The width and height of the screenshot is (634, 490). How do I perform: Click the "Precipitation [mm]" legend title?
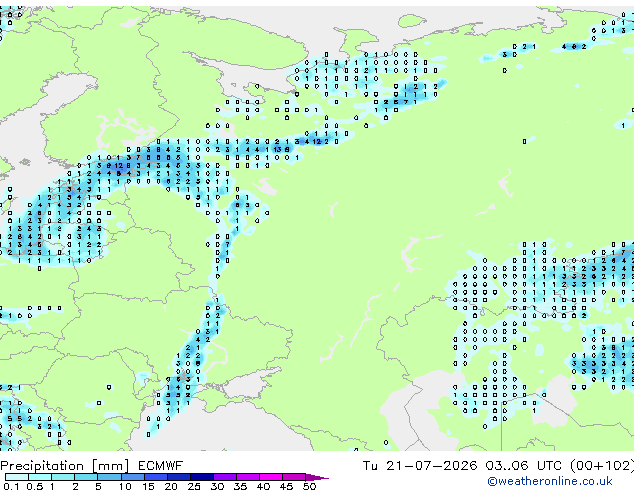point(65,466)
